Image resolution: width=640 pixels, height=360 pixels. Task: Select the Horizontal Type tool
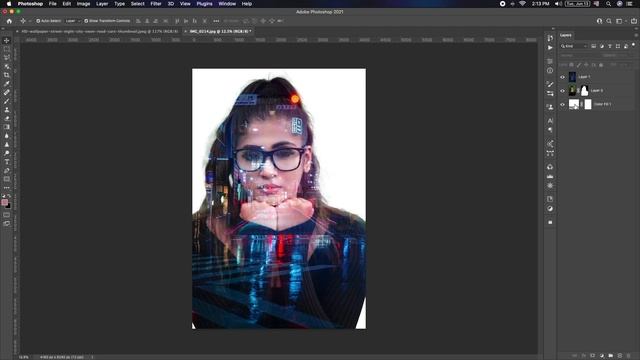7,162
